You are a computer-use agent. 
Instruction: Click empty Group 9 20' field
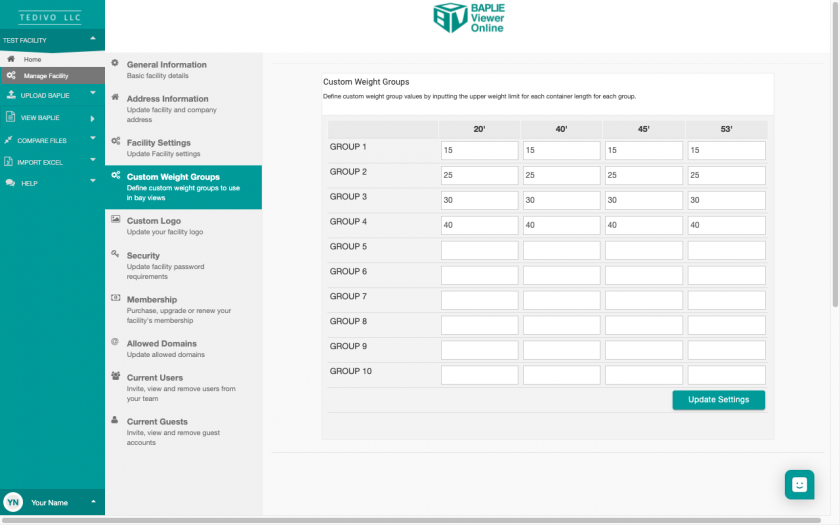(x=479, y=350)
